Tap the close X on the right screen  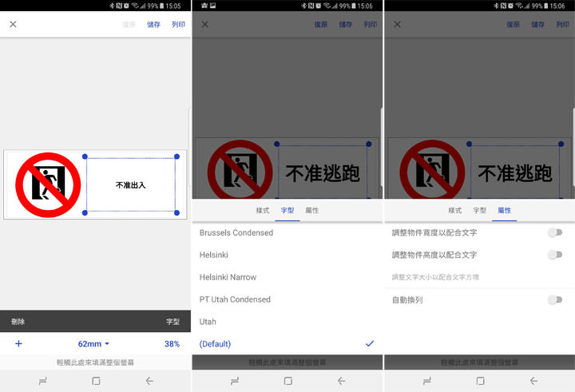click(397, 25)
